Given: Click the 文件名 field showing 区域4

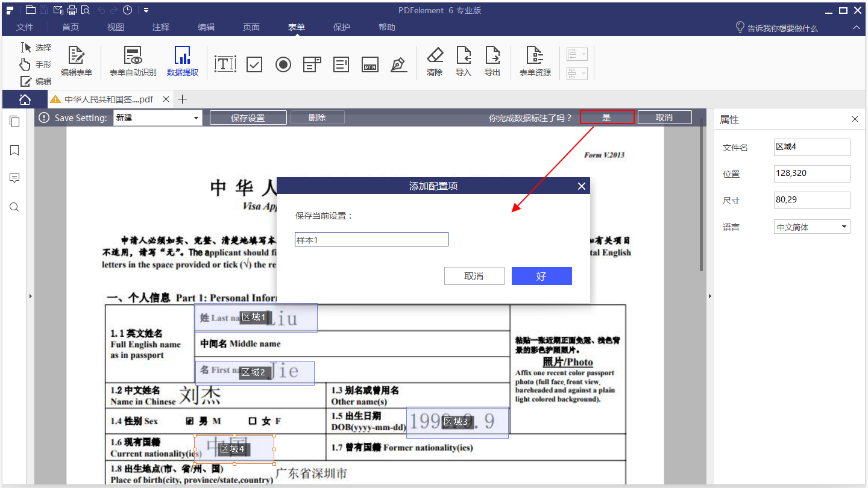Looking at the screenshot, I should click(812, 147).
